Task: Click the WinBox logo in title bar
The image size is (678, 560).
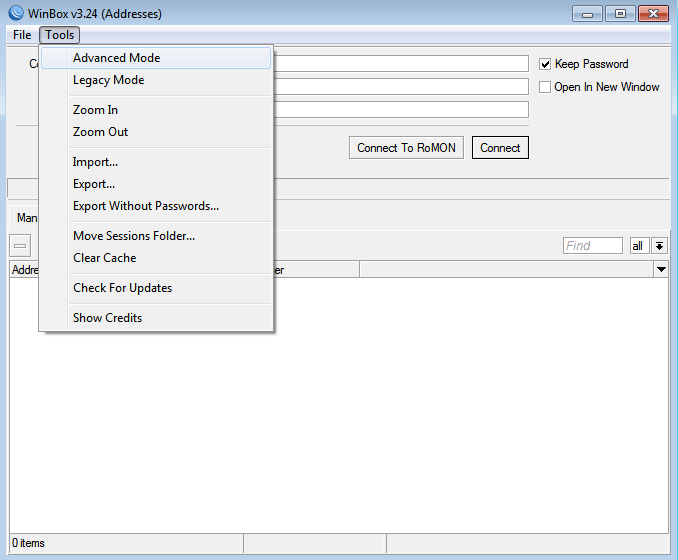Action: pyautogui.click(x=16, y=14)
